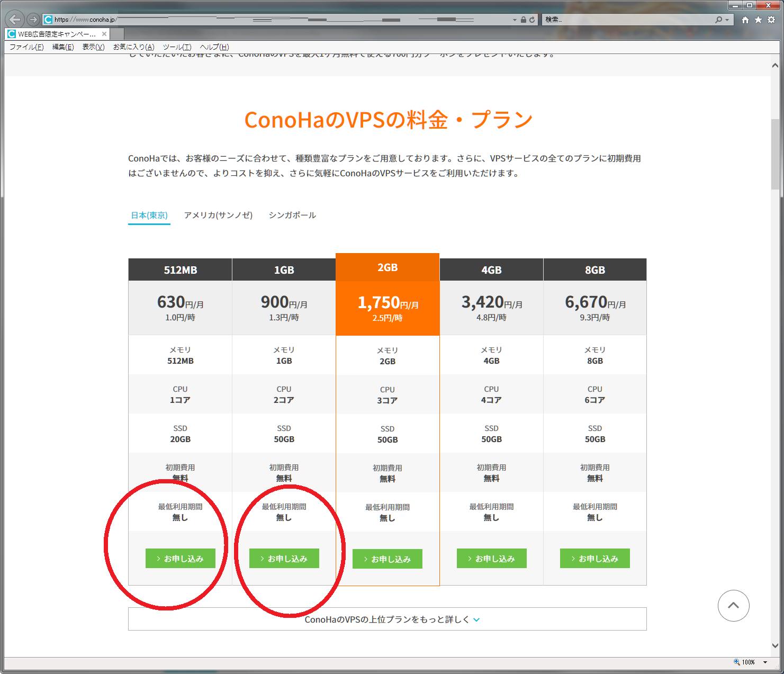Viewport: 784px width, 674px height.
Task: Switch to シンガポール region tab
Action: [x=292, y=215]
